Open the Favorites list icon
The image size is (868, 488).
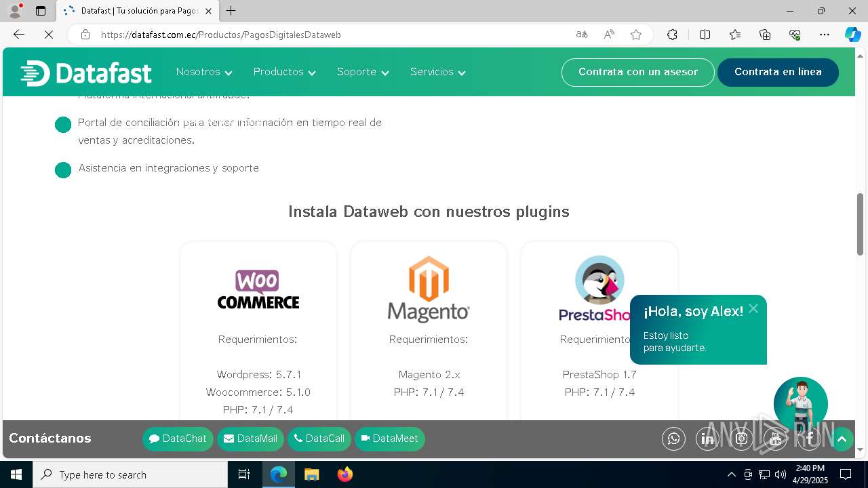[x=735, y=35]
